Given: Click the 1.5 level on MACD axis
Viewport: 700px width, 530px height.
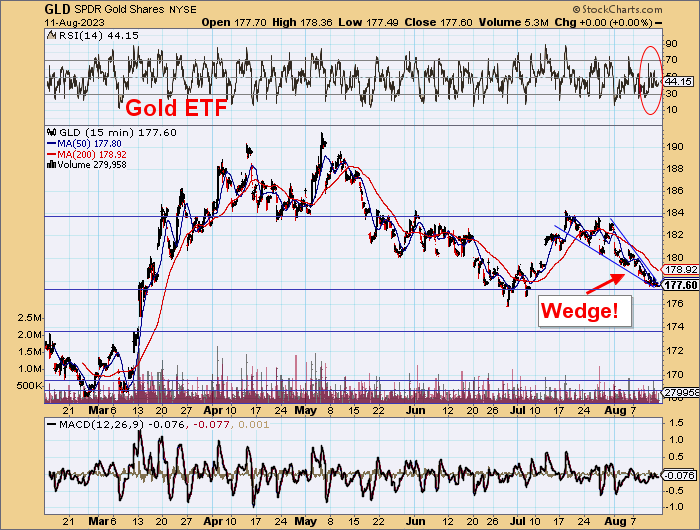Looking at the screenshot, I should click(677, 423).
